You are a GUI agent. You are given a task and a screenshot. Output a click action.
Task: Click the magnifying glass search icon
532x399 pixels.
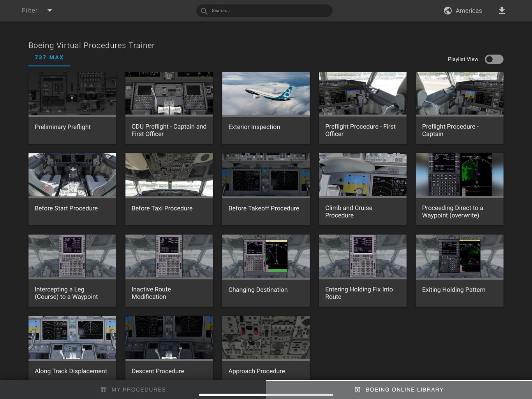point(204,11)
